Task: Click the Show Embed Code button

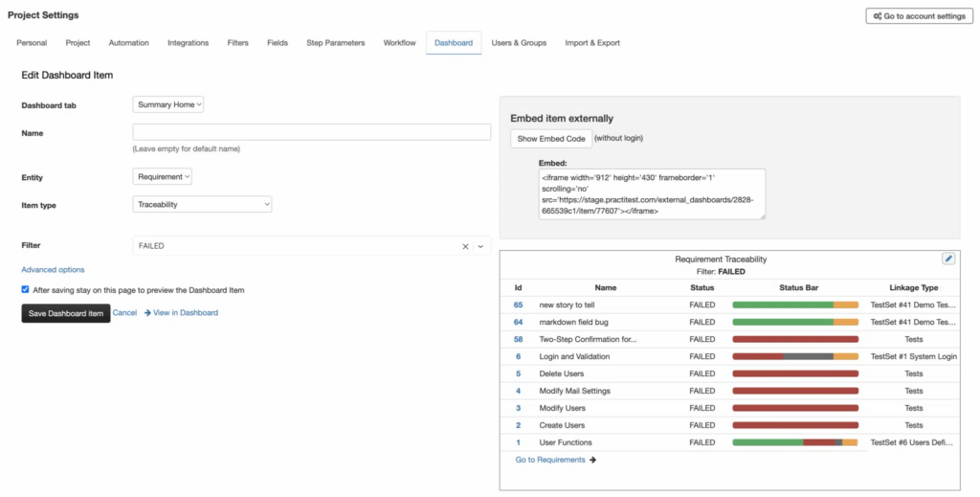Action: click(550, 139)
